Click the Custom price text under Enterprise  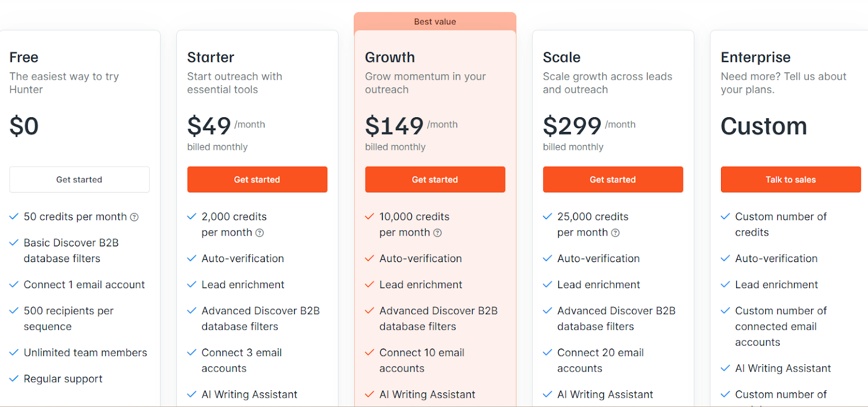pyautogui.click(x=764, y=126)
